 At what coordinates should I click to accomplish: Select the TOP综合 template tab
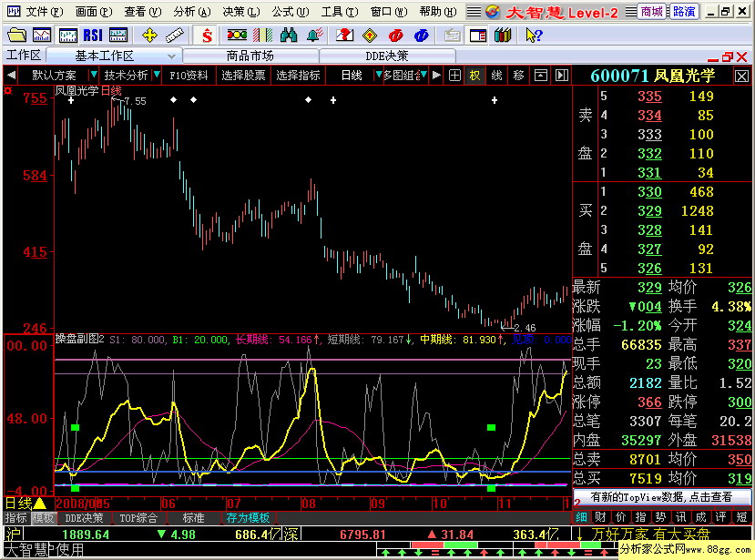pos(138,517)
